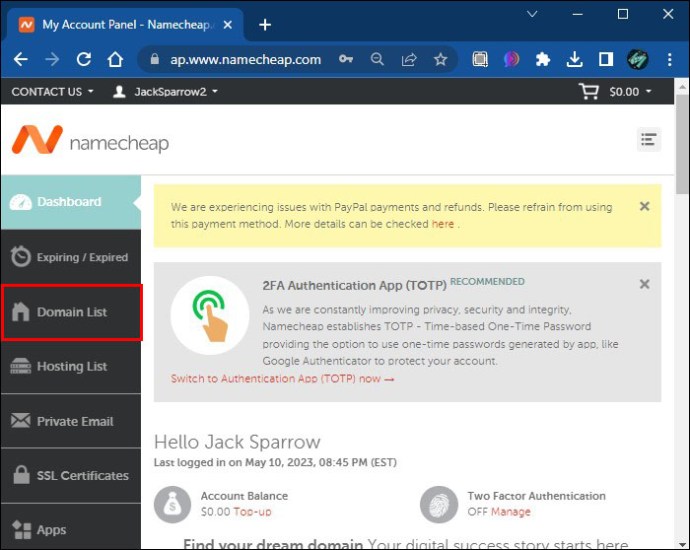Click the Namecheap logo

click(x=90, y=142)
